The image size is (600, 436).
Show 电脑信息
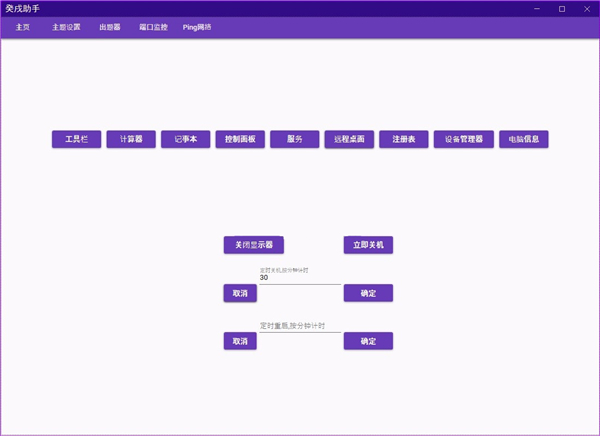click(524, 139)
